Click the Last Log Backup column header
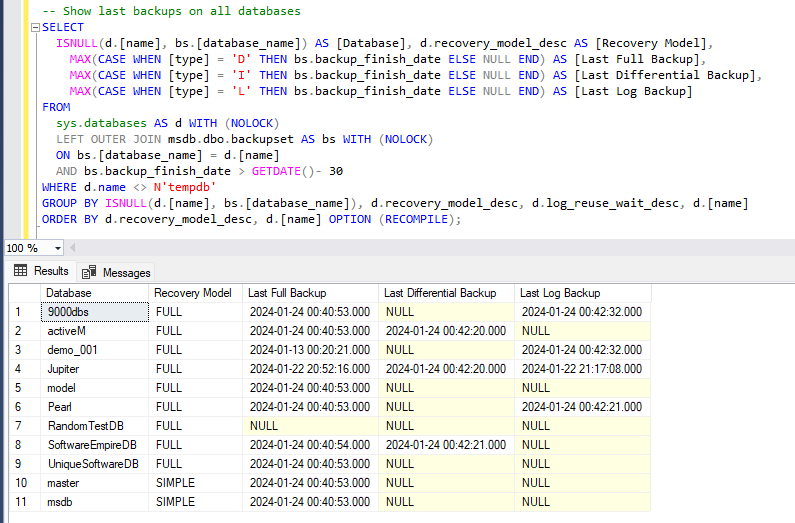 [x=560, y=293]
